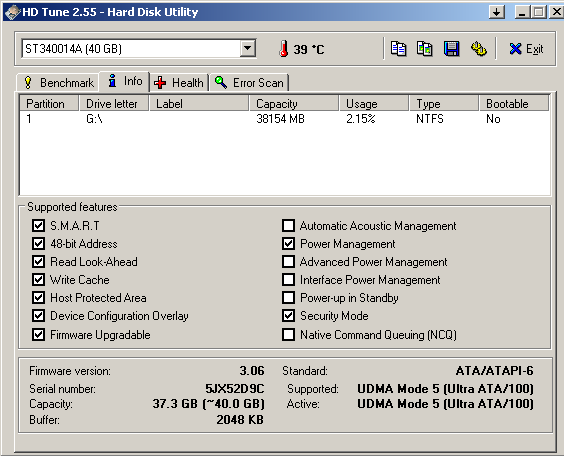Screen dimensions: 564x456
Task: Toggle the Security Mode checkbox
Action: [x=288, y=315]
